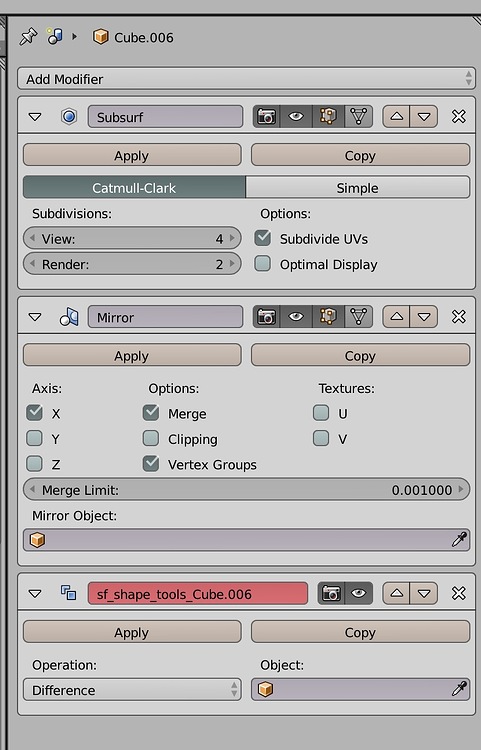Remove the sf_shape_tools_Cube.006 modifier

(x=459, y=593)
